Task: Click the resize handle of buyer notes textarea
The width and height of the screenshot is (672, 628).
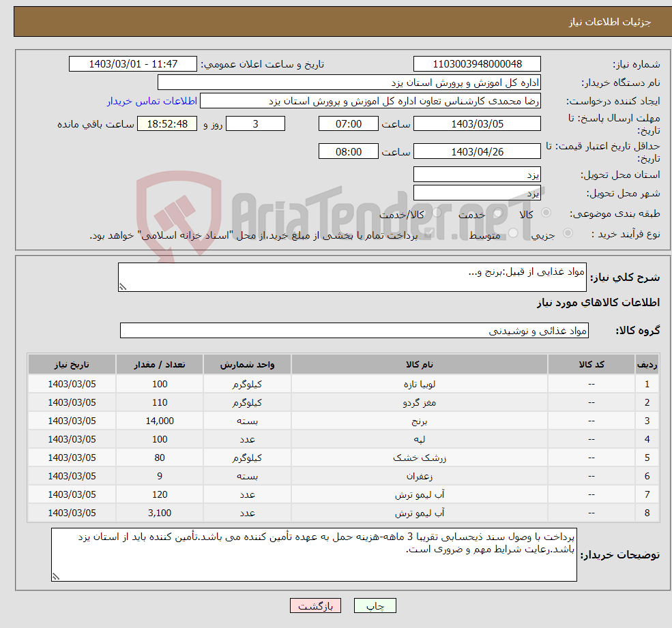Action: point(56,577)
